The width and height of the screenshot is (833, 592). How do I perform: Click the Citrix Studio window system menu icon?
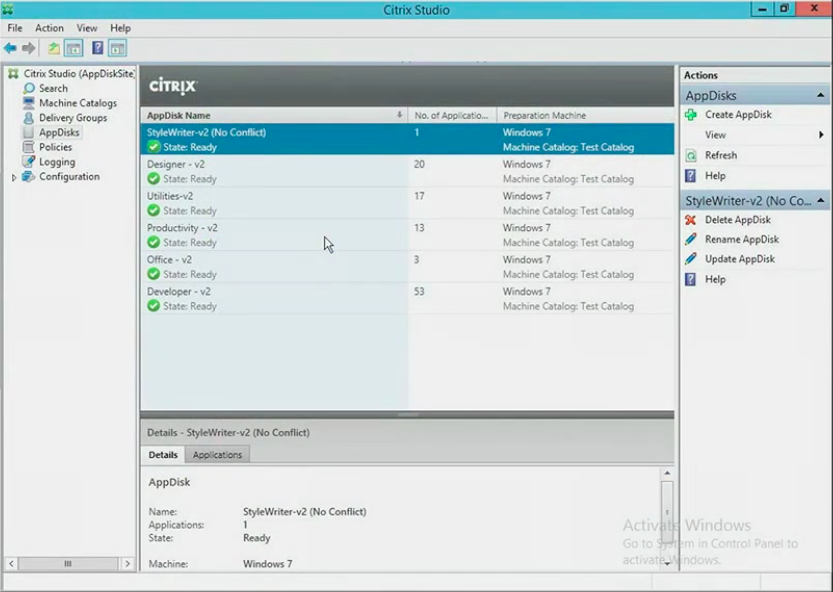(x=7, y=9)
